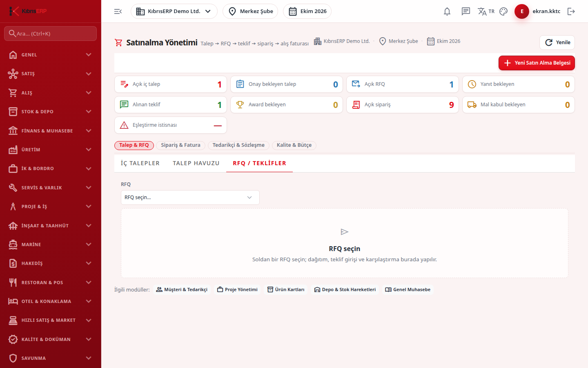Expand the FİNANS & MUHASEBE section
This screenshot has height=368, width=588.
51,131
